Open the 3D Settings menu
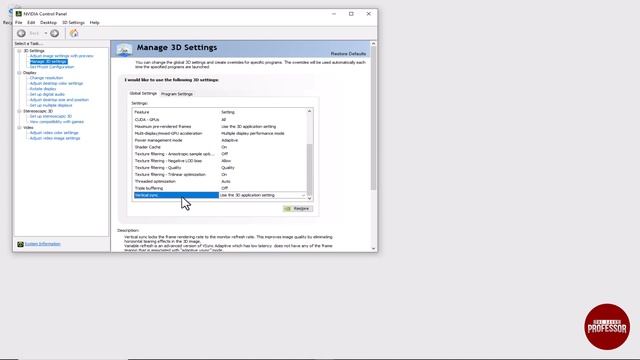This screenshot has height=360, width=640. tap(73, 22)
